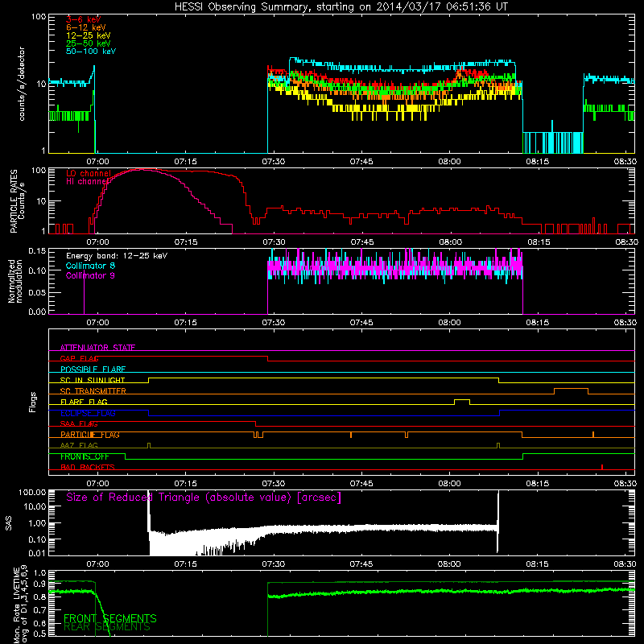Image resolution: width=644 pixels, height=644 pixels.
Task: Select the 'HI channel' legend label
Action: (88, 182)
